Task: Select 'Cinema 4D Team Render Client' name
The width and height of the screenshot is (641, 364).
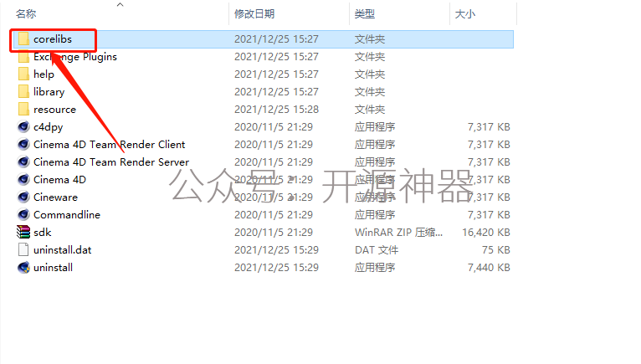Action: click(109, 145)
